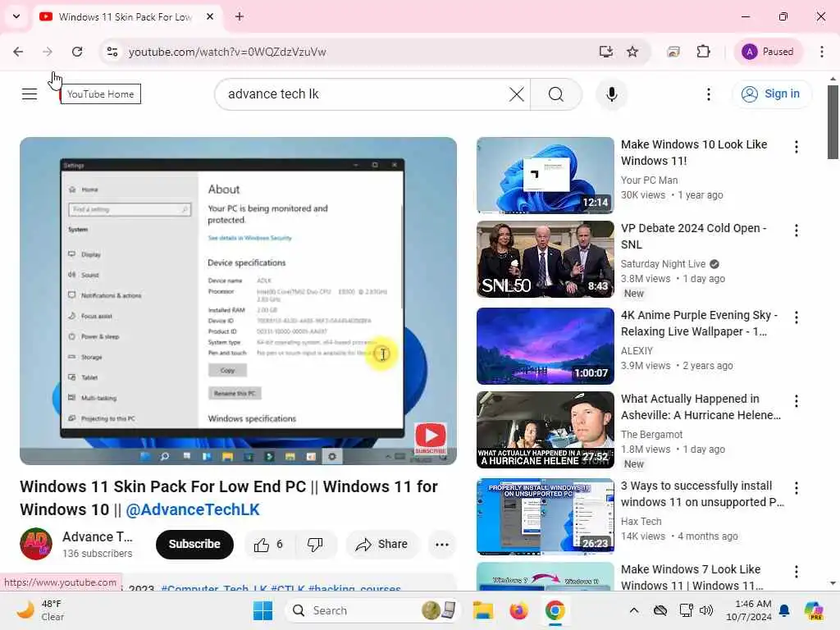Close the Windows 11 Skin Pack tab
This screenshot has width=840, height=630.
210,16
